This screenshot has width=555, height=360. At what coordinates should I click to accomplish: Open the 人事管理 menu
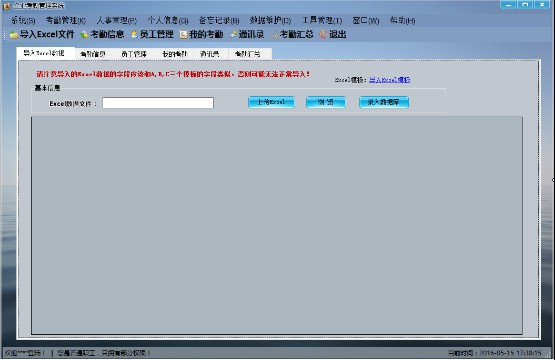[x=116, y=21]
